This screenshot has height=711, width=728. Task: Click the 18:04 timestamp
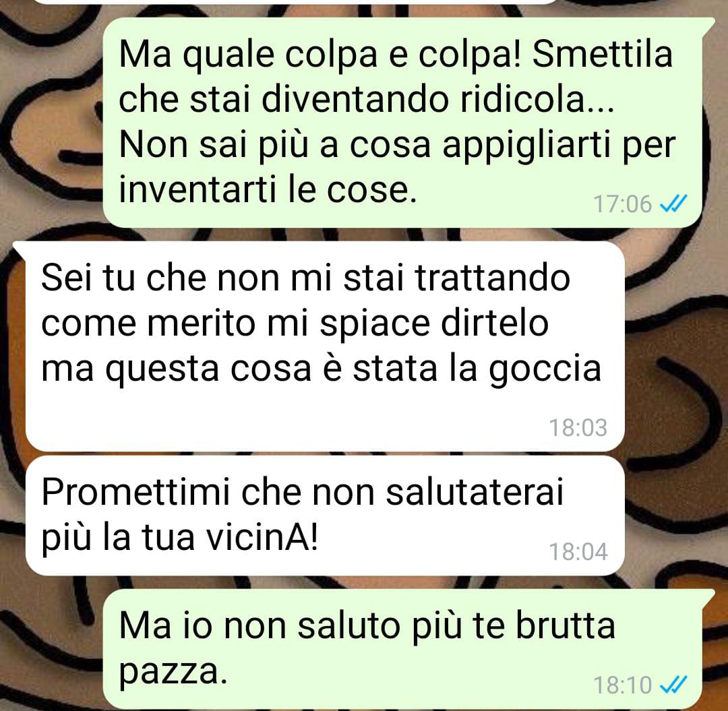[578, 551]
